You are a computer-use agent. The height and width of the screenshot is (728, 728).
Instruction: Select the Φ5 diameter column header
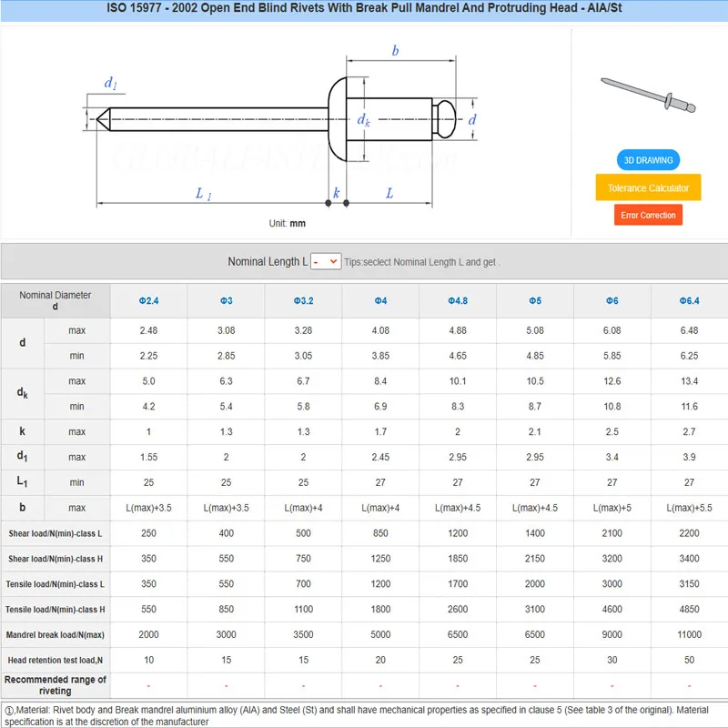pos(535,301)
